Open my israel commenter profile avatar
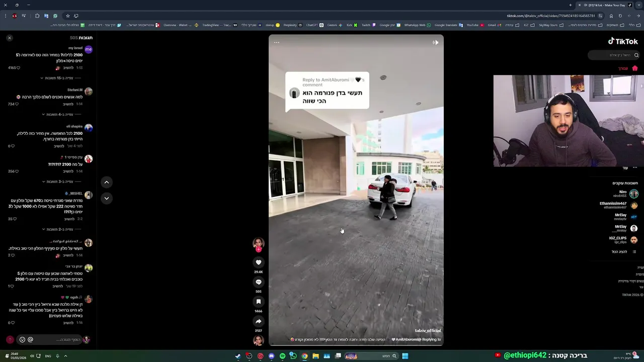The width and height of the screenshot is (644, 362). 89,49
